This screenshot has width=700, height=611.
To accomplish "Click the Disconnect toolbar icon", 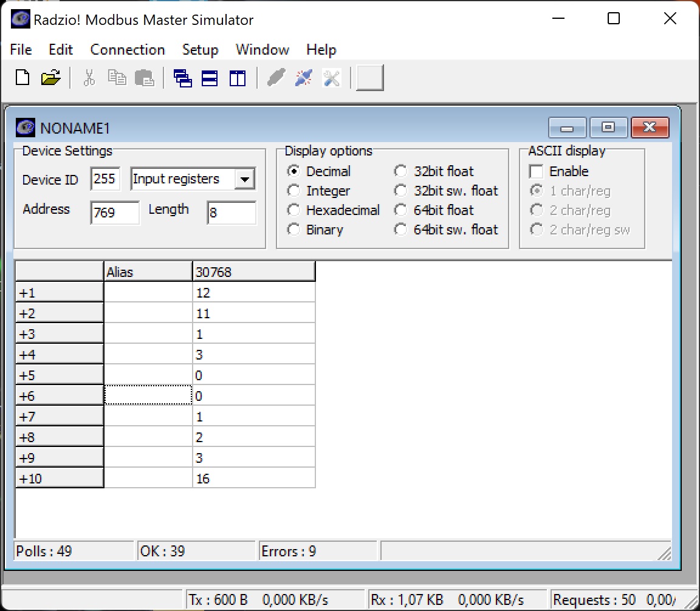I will click(x=304, y=78).
